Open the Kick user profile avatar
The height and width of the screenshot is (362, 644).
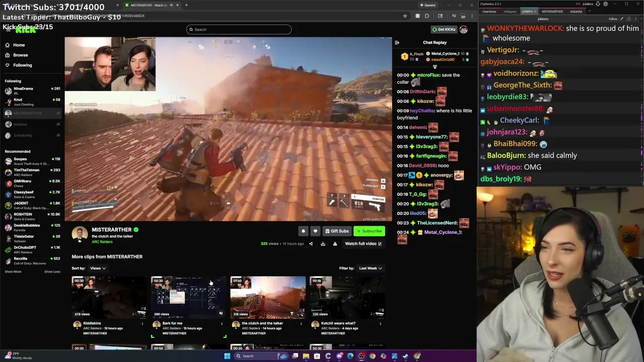463,29
